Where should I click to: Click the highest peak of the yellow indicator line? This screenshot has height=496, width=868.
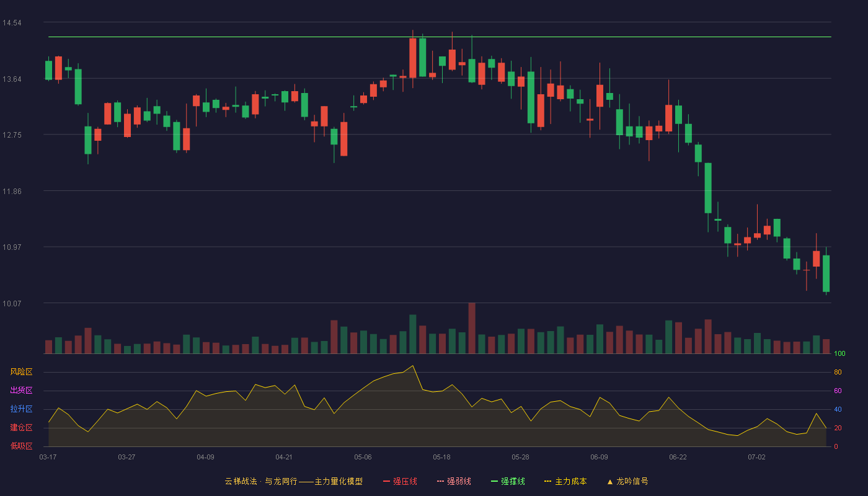pyautogui.click(x=413, y=366)
